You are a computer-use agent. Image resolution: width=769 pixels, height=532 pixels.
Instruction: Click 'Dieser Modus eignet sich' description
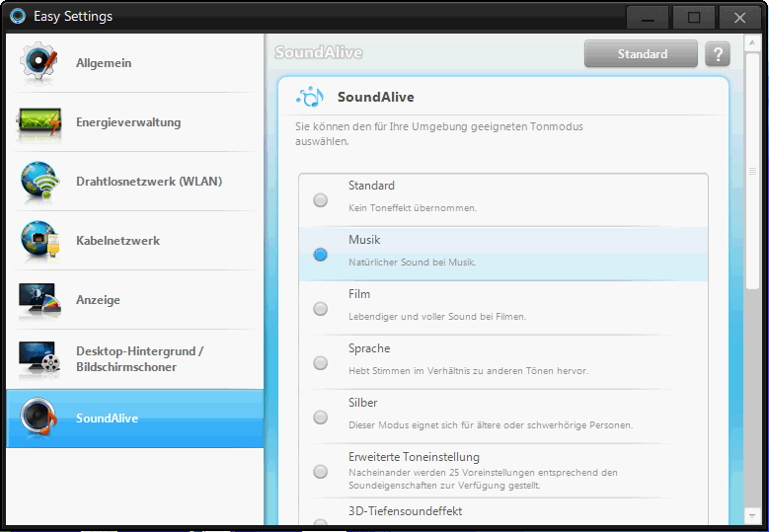pyautogui.click(x=491, y=425)
